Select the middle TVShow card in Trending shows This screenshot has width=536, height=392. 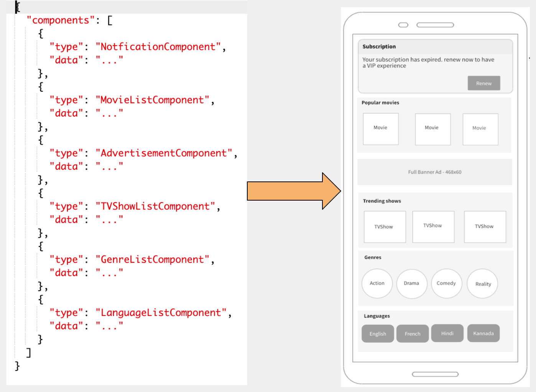click(x=433, y=227)
